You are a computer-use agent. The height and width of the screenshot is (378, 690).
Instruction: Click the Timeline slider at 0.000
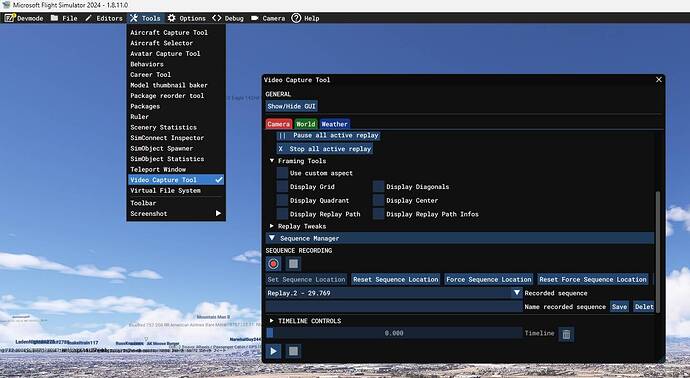pyautogui.click(x=394, y=333)
